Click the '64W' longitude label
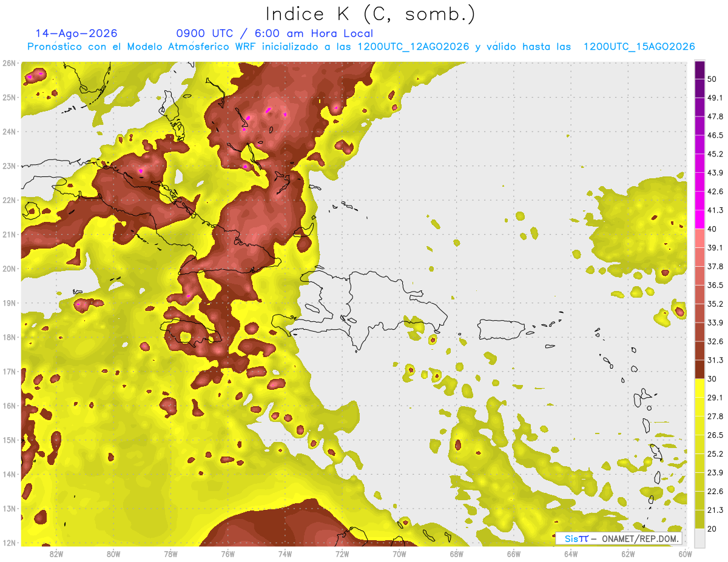Screen dimensions: 728x562 (570, 554)
